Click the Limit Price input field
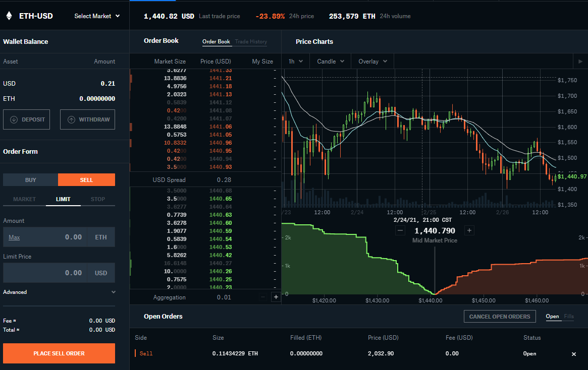This screenshot has height=370, width=588. 45,273
